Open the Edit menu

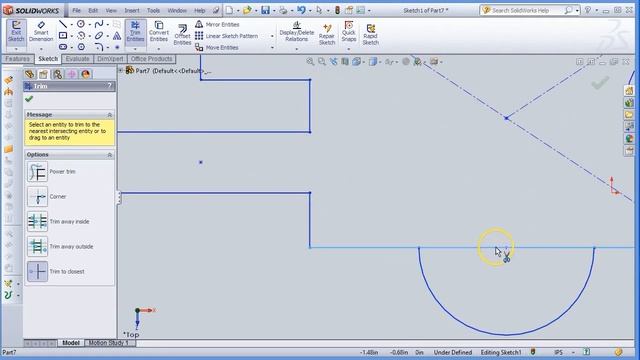93,10
